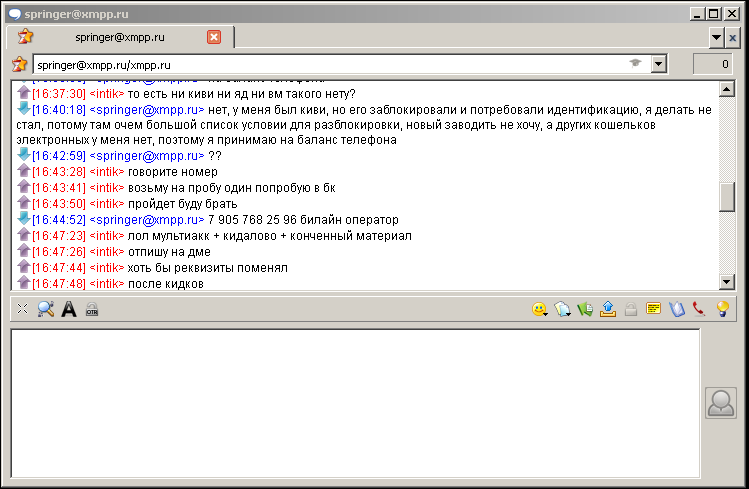The height and width of the screenshot is (489, 749).
Task: Click the contact avatar silhouette button
Action: click(721, 404)
